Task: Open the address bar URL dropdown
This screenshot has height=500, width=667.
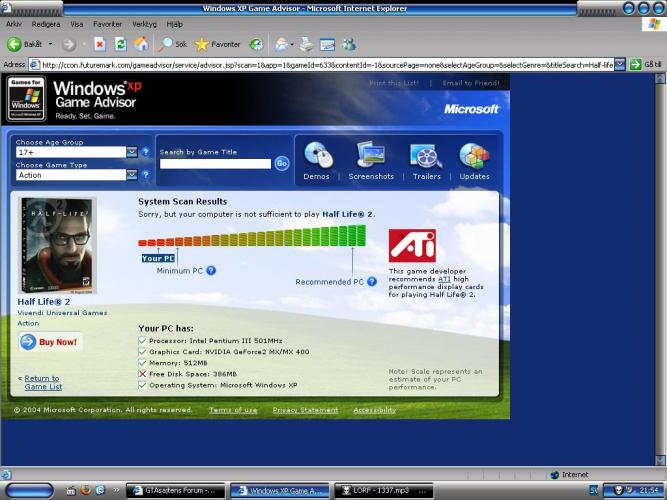Action: [x=620, y=64]
